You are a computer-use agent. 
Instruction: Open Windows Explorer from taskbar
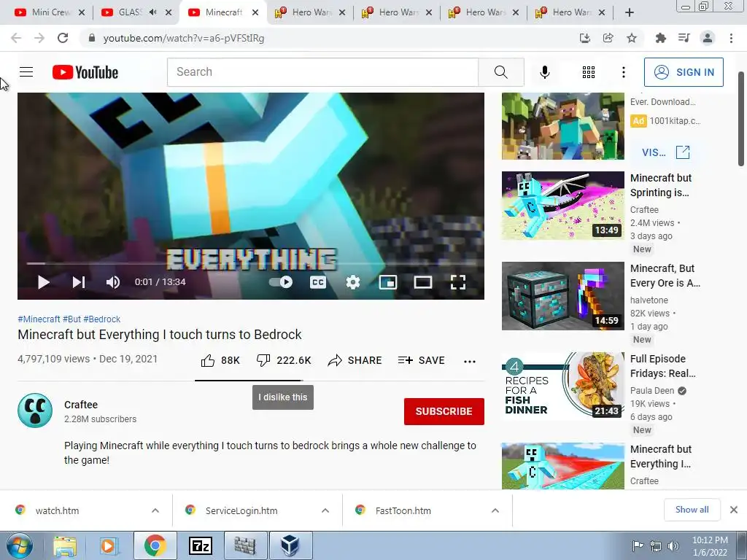(x=65, y=545)
